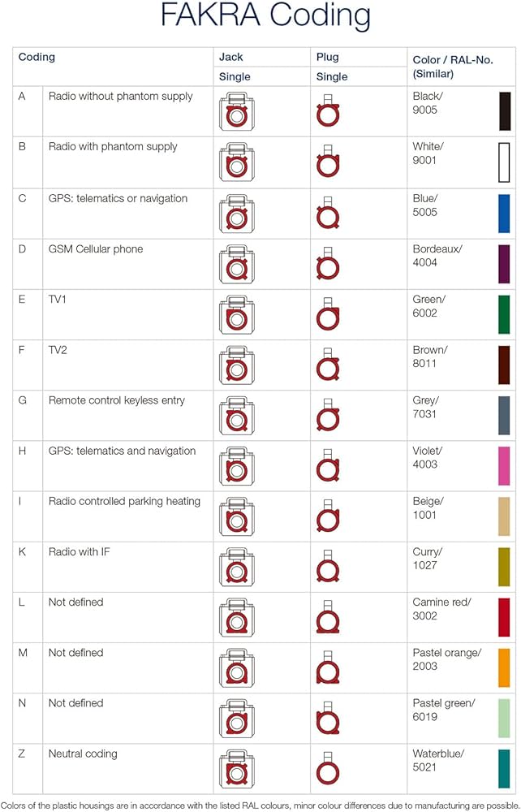The width and height of the screenshot is (521, 812).
Task: Select the Remote control keyless entry jack icon
Action: pos(236,416)
